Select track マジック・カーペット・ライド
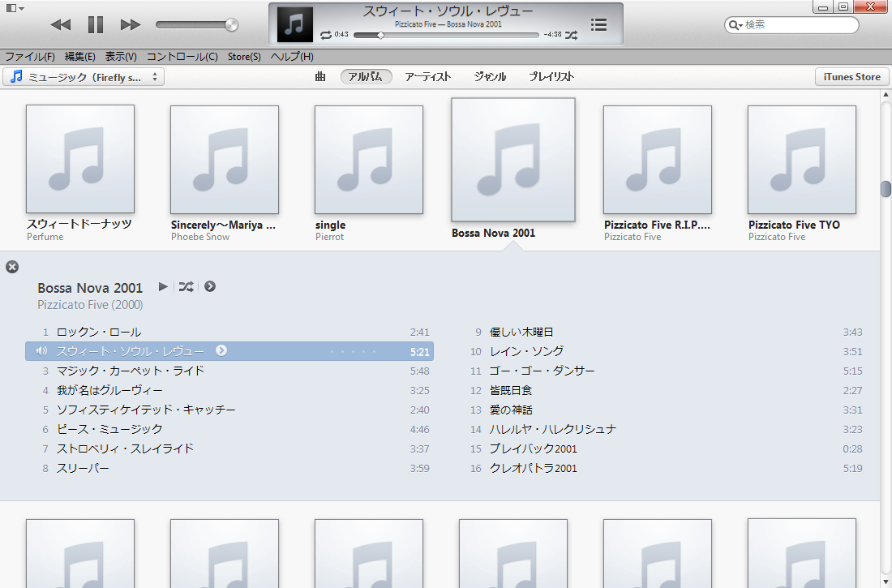Viewport: 892px width, 588px height. [x=229, y=371]
